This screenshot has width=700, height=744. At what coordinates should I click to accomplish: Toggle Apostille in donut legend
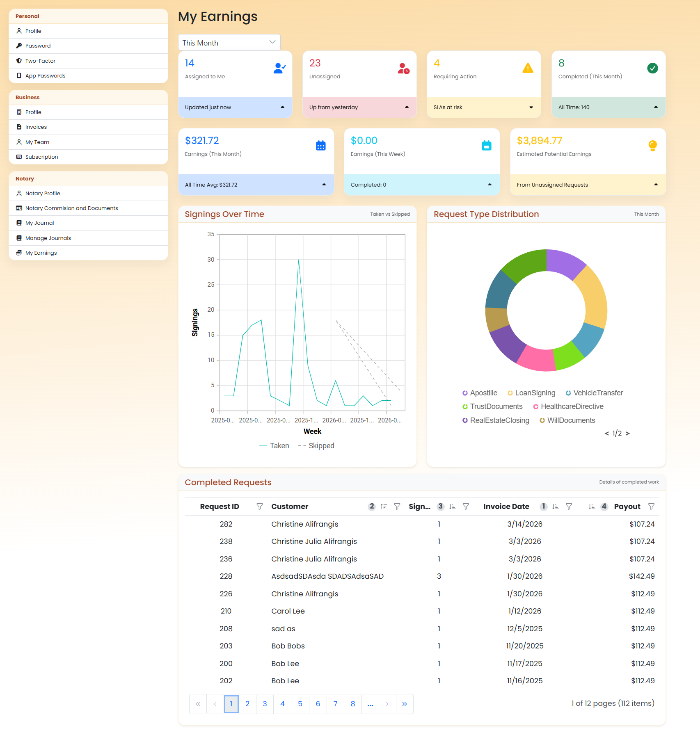pos(480,393)
